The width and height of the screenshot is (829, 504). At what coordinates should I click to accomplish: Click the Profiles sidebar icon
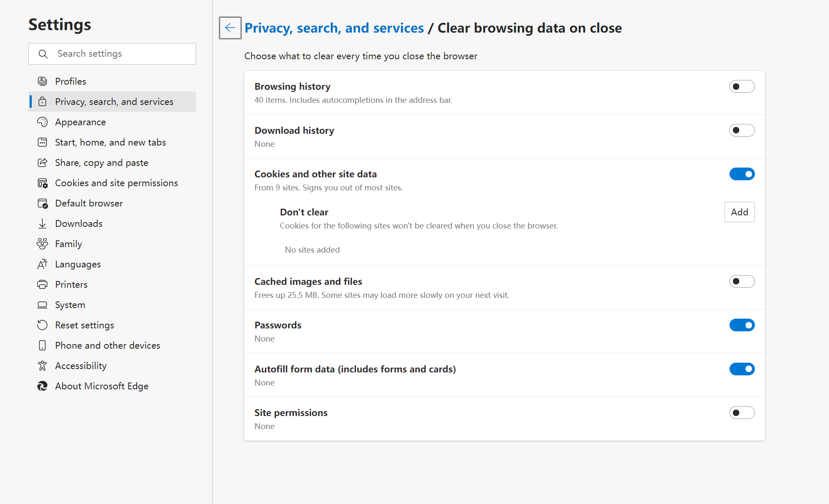point(42,81)
